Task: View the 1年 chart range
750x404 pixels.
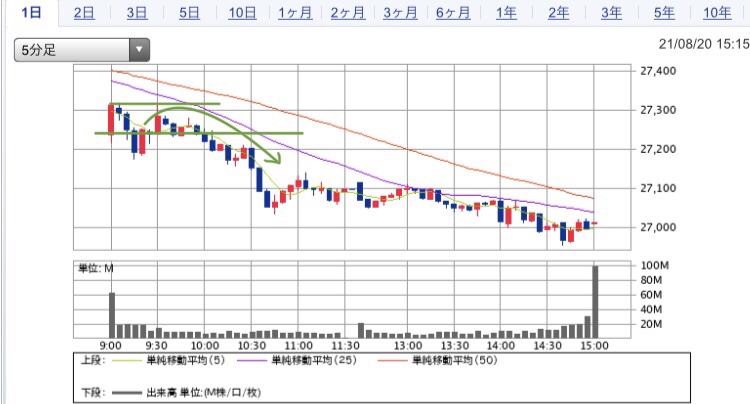Action: tap(506, 13)
